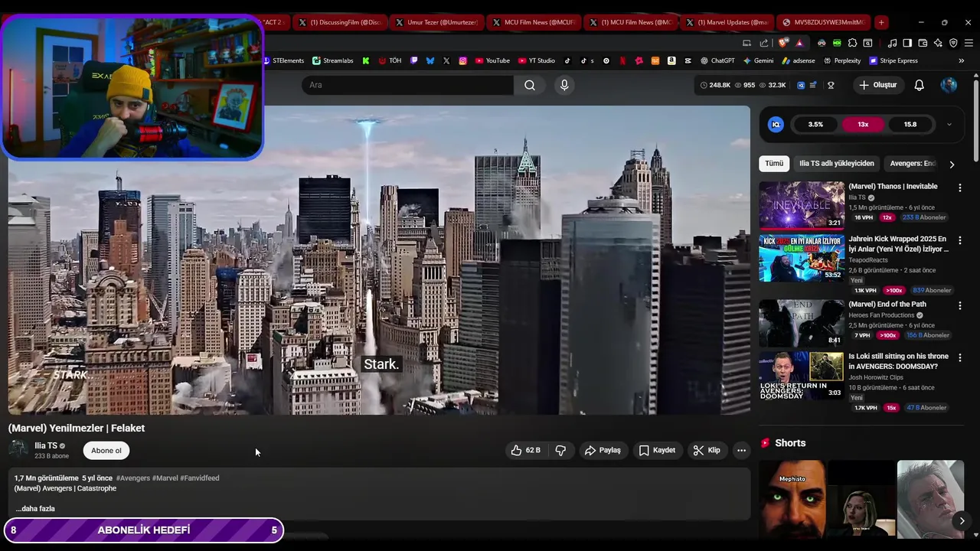The height and width of the screenshot is (551, 980).
Task: Open the Instagram bookmark icon
Action: tap(463, 60)
